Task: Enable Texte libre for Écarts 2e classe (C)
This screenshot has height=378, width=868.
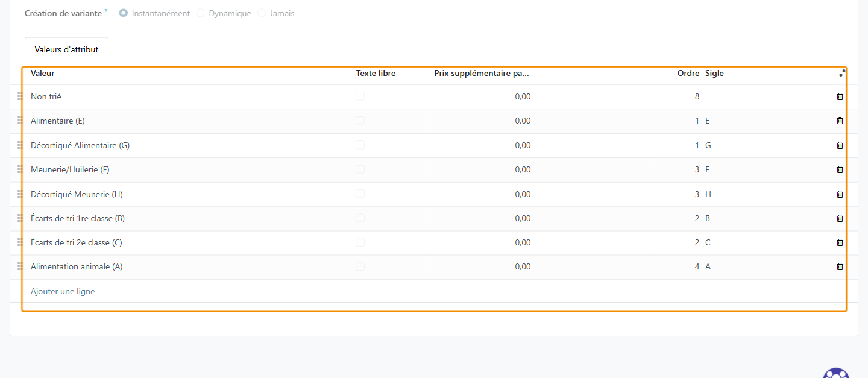Action: click(360, 242)
